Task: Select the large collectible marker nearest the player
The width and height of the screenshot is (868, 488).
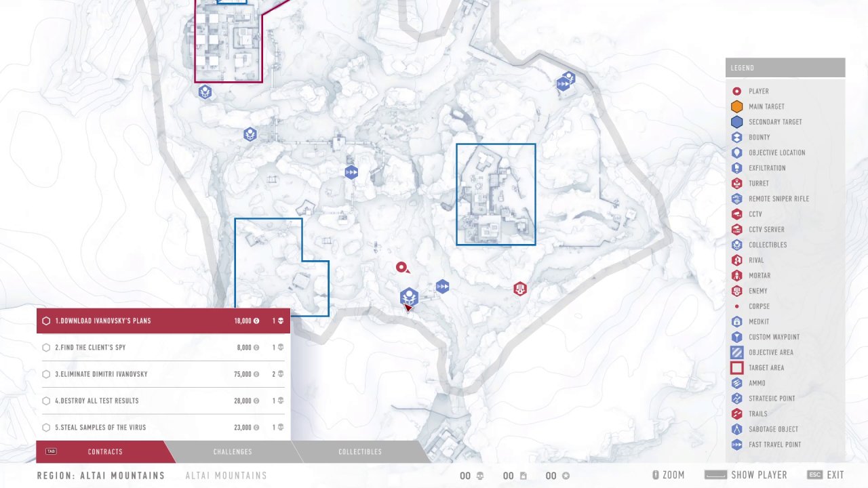Action: click(x=409, y=297)
